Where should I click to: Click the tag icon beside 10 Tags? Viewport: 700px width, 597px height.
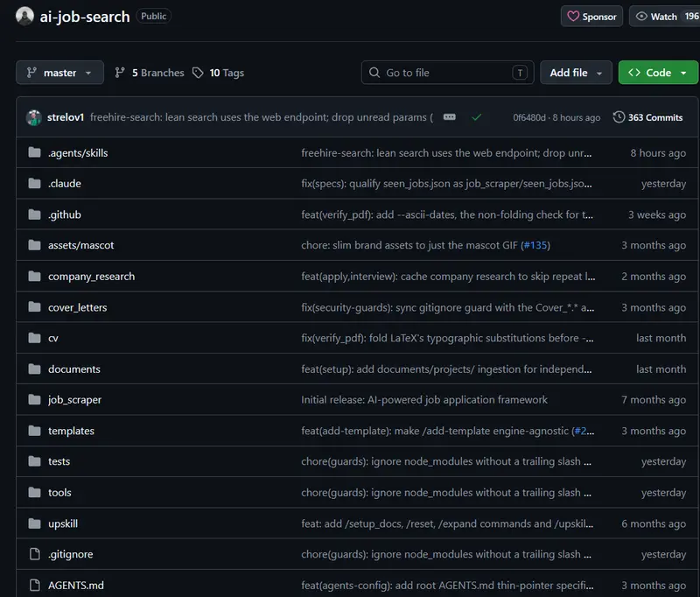198,73
